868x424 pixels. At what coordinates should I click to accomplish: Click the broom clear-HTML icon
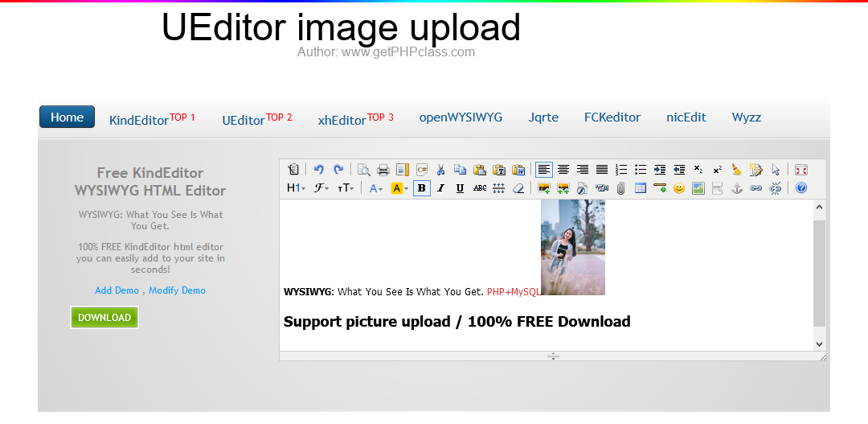737,170
